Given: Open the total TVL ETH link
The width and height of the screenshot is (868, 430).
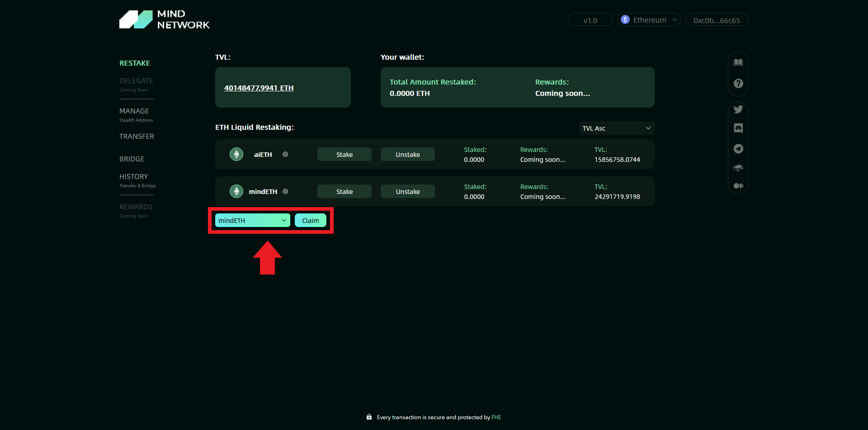Looking at the screenshot, I should [x=259, y=88].
